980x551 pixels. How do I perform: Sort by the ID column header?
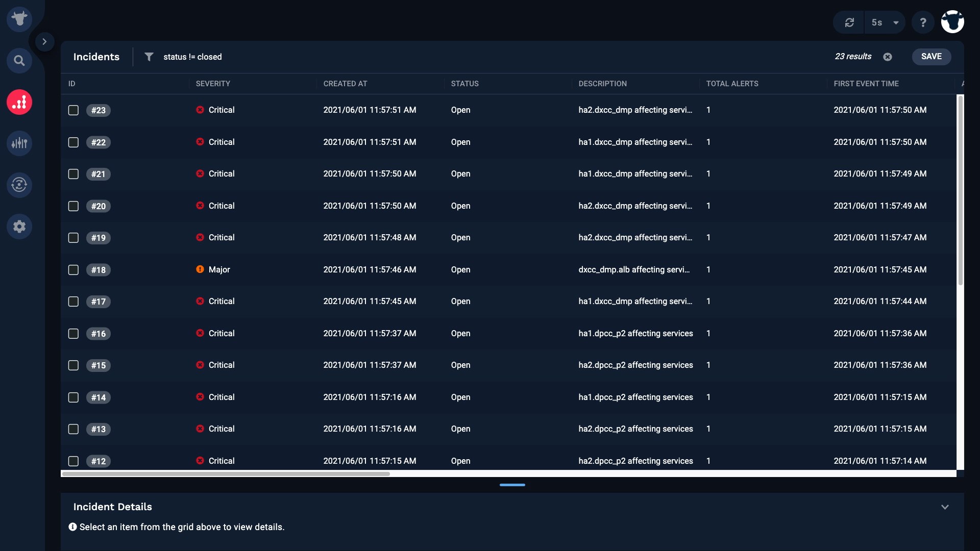pyautogui.click(x=71, y=84)
